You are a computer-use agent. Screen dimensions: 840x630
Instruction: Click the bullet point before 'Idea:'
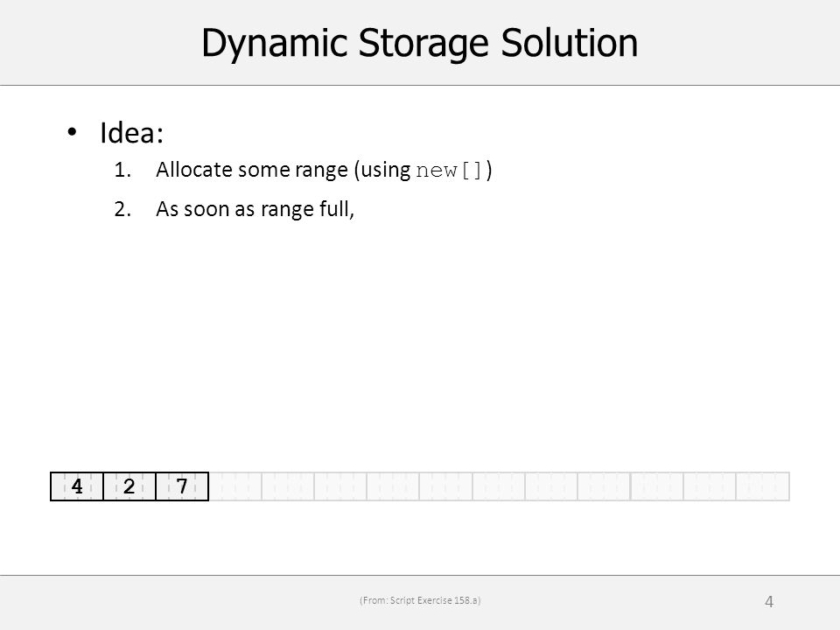[x=72, y=131]
